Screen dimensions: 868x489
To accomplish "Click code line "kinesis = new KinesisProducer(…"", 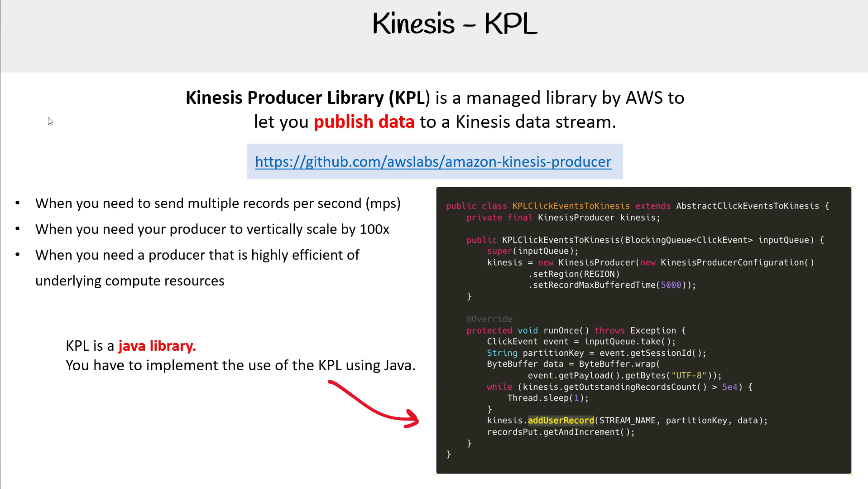I will click(651, 262).
